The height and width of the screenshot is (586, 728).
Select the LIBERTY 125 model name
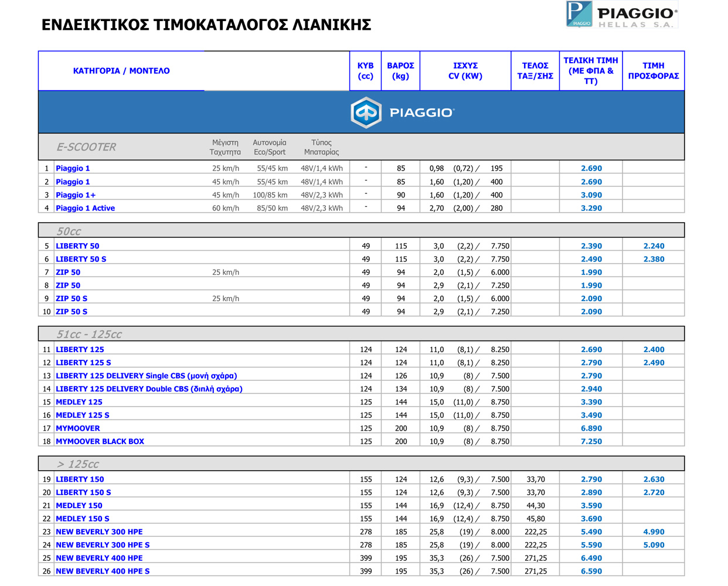80,350
